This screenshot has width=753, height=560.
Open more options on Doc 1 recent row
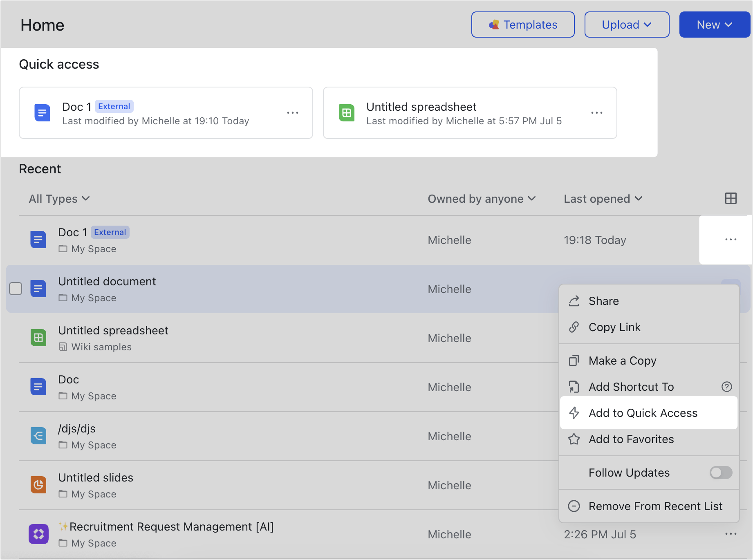tap(731, 240)
